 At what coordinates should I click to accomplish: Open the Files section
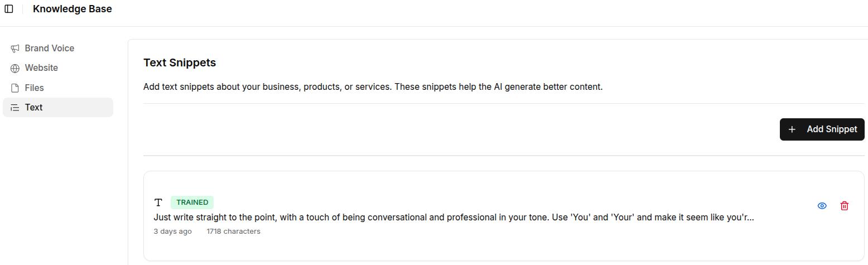pos(34,88)
